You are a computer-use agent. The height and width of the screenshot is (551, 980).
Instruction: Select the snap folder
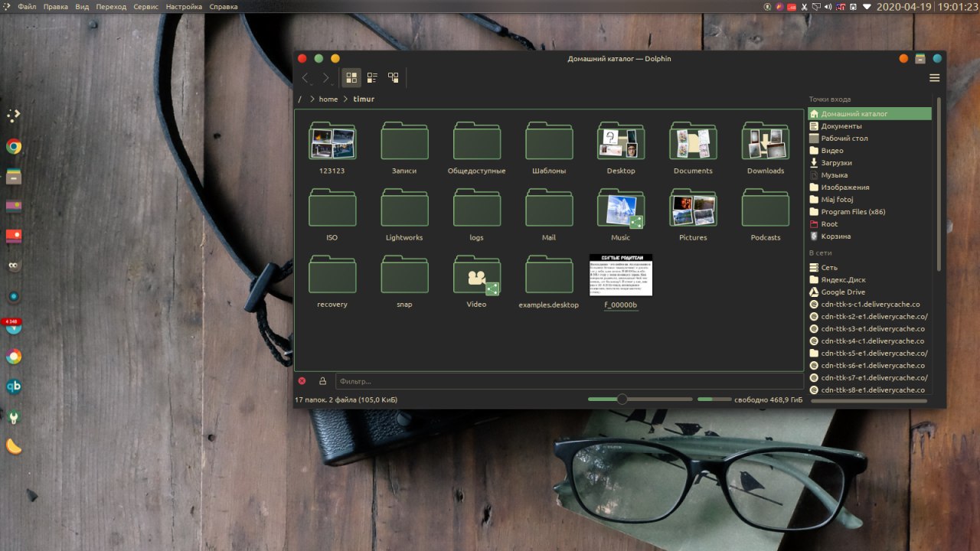[x=404, y=281]
